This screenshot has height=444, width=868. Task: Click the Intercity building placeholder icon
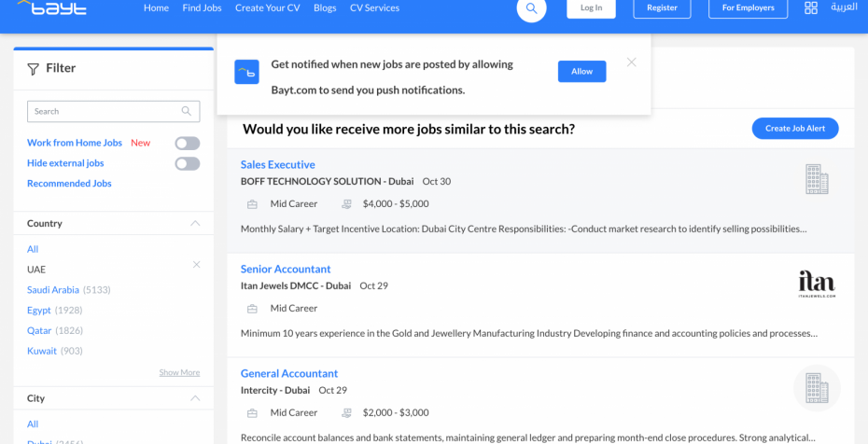tap(817, 388)
